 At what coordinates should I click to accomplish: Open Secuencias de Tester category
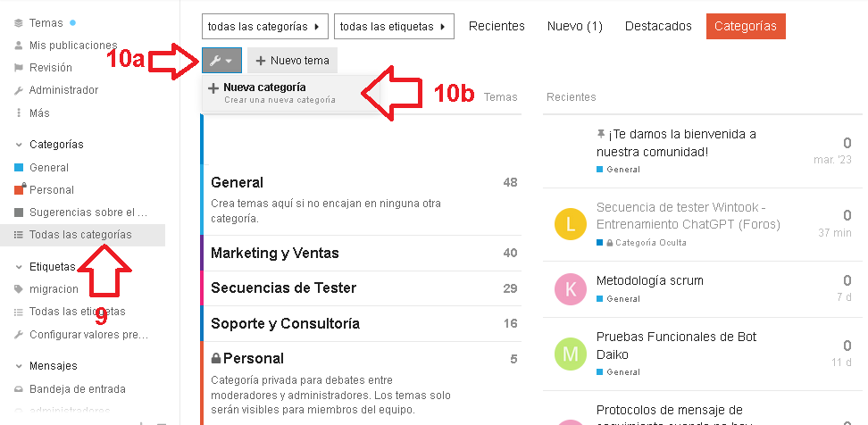[x=283, y=287]
